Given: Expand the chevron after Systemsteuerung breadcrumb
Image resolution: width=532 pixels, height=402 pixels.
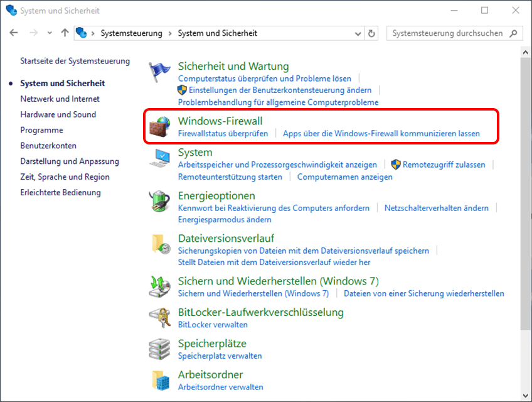Looking at the screenshot, I should [x=170, y=33].
